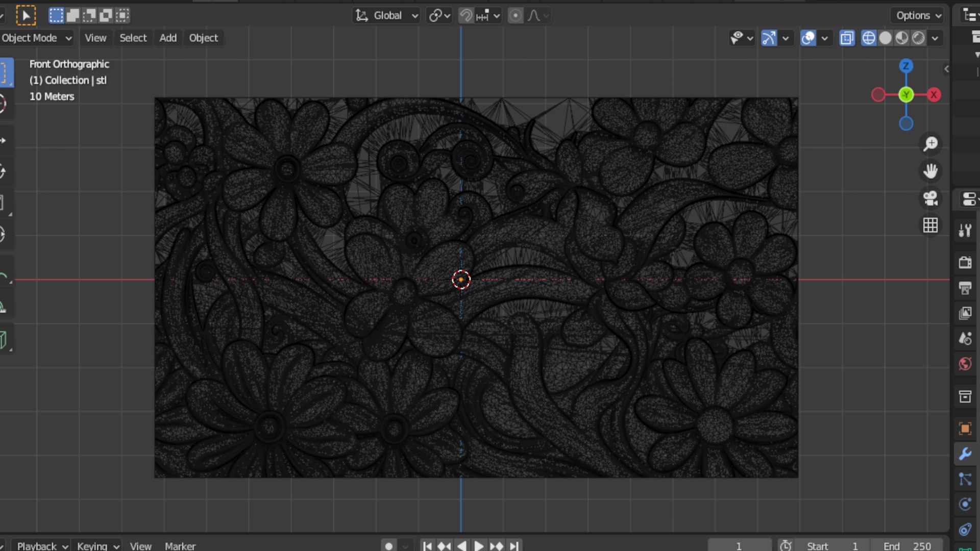The height and width of the screenshot is (551, 980).
Task: Choose the Intersect Selection mode icon
Action: pyautogui.click(x=122, y=15)
